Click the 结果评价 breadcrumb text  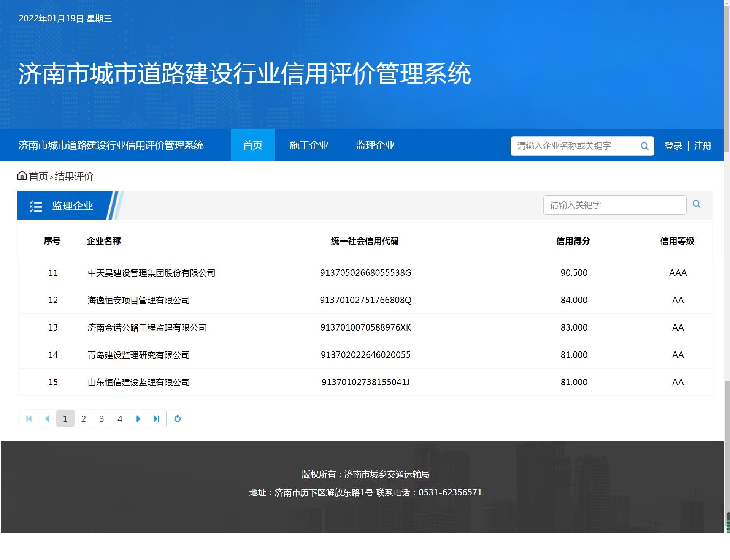74,176
